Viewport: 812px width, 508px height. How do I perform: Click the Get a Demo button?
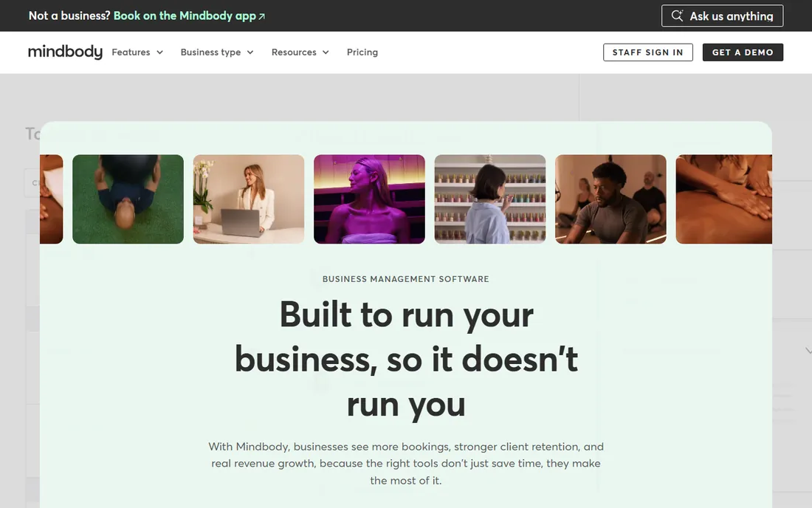pyautogui.click(x=743, y=52)
